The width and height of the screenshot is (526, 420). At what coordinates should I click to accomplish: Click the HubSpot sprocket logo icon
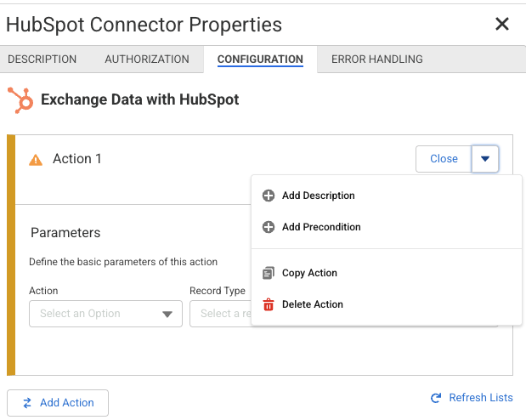tap(20, 100)
